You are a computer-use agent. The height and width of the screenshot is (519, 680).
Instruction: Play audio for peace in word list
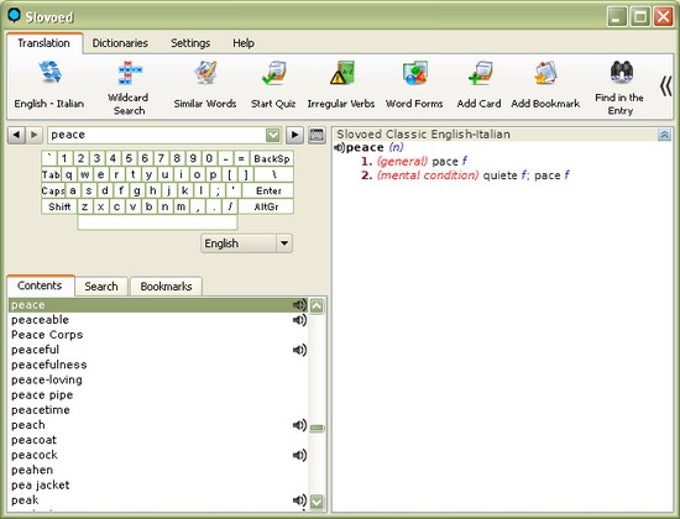tap(299, 305)
